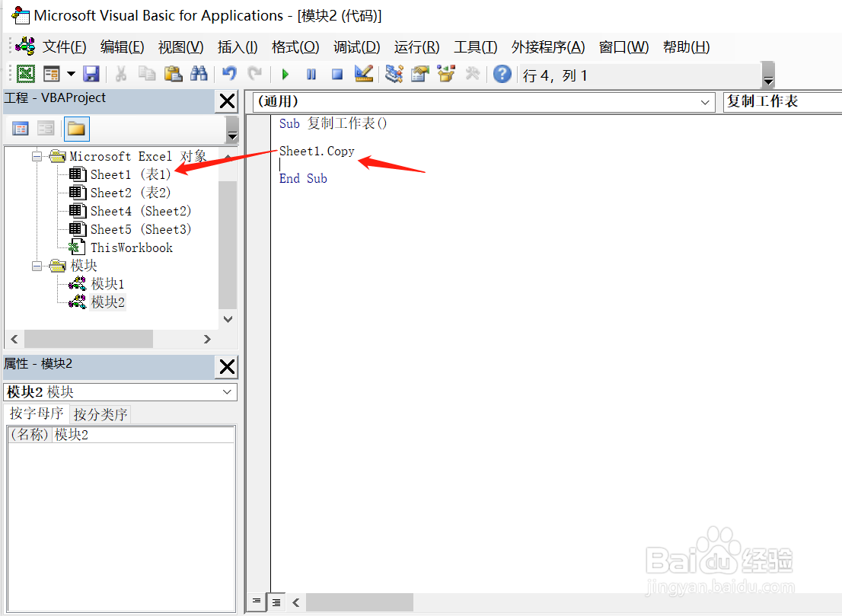Viewport: 842px width, 616px height.
Task: Click the blue Help question mark icon
Action: [502, 74]
